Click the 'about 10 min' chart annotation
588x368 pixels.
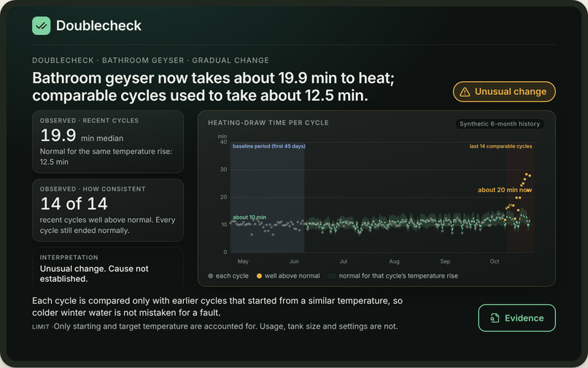coord(249,217)
